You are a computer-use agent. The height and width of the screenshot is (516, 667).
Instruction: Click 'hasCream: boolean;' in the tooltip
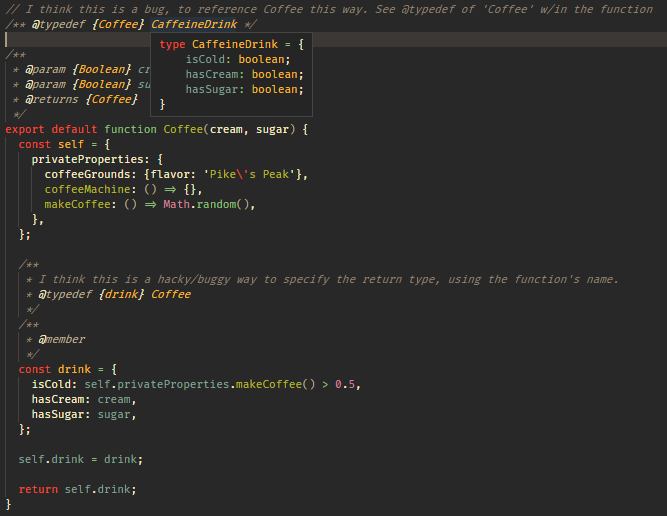point(245,74)
